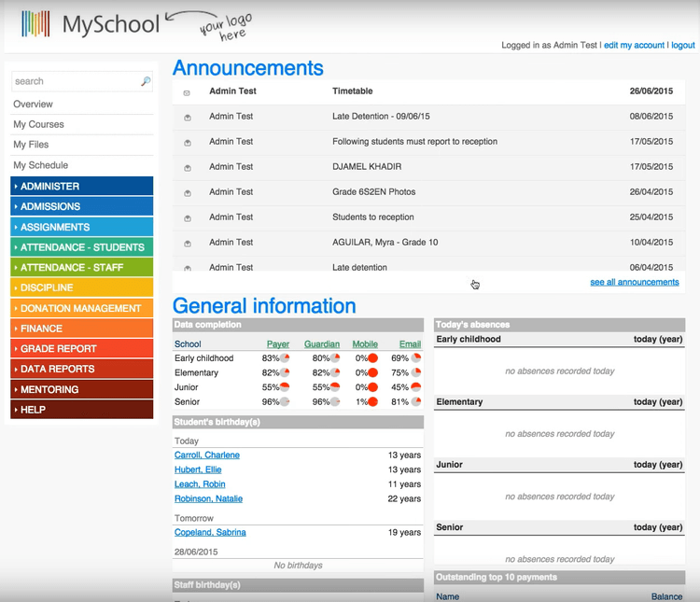Click Junior Payer pie chart
700x602 pixels.
tap(285, 387)
